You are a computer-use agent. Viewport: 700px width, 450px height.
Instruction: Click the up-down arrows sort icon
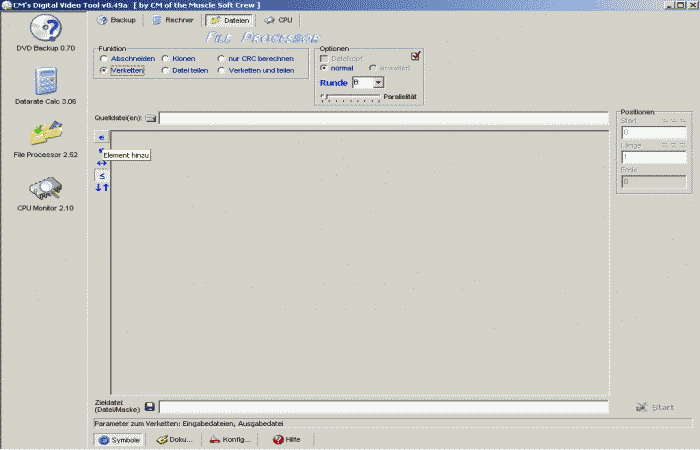pos(102,187)
